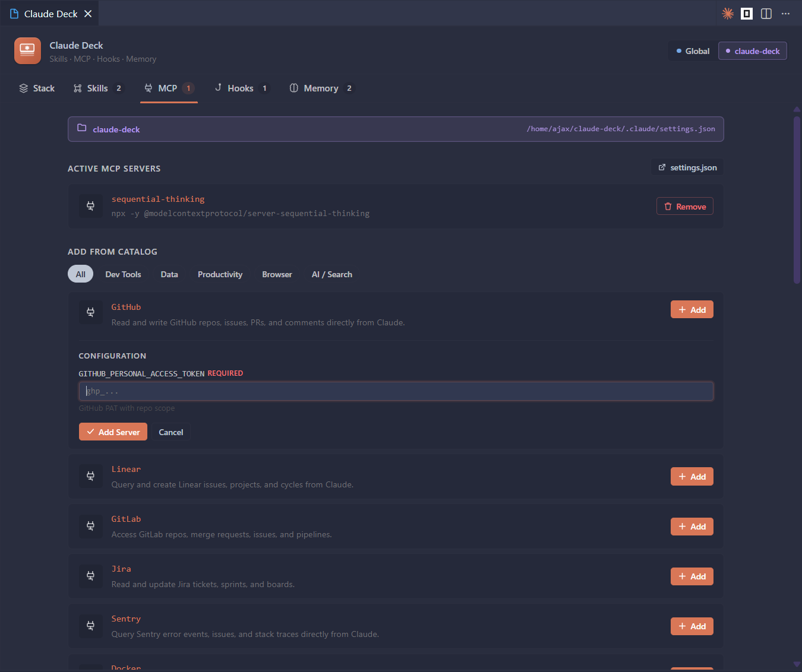Click the Jira catalog entry name

coord(121,569)
